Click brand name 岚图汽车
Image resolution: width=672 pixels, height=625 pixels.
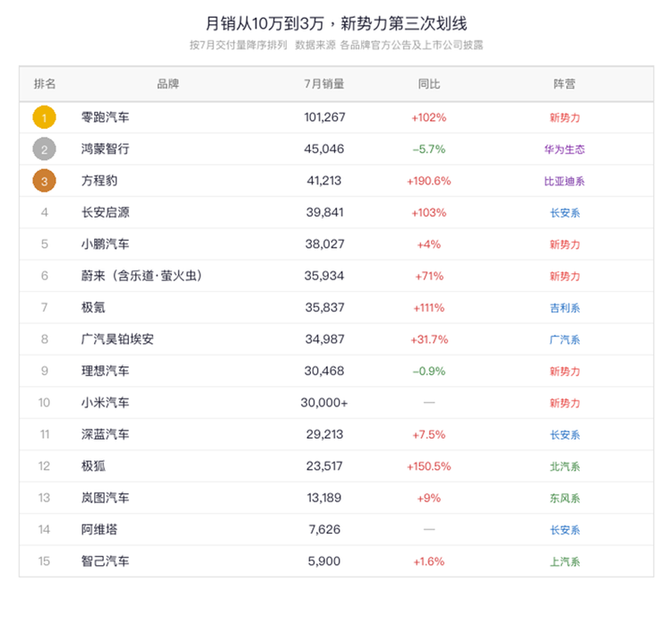tap(106, 498)
